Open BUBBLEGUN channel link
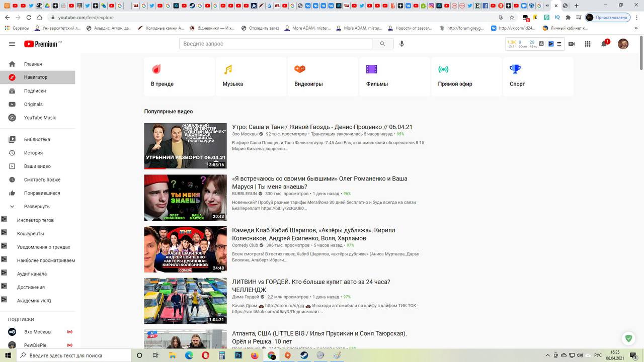The height and width of the screenshot is (362, 644). click(x=245, y=194)
